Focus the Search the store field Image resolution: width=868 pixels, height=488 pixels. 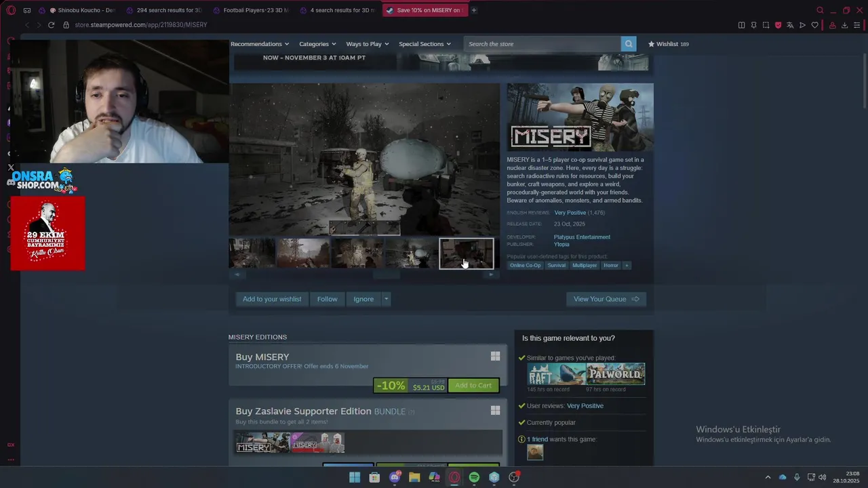tap(542, 44)
